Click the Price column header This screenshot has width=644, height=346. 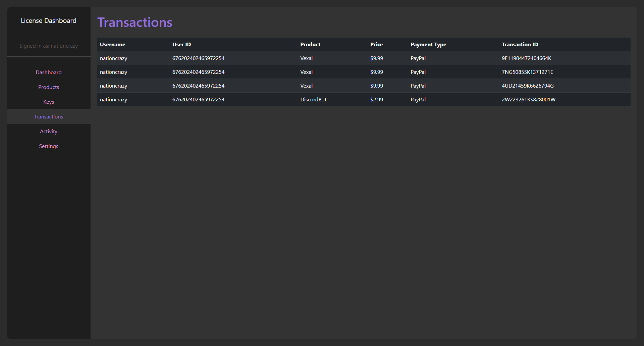376,45
